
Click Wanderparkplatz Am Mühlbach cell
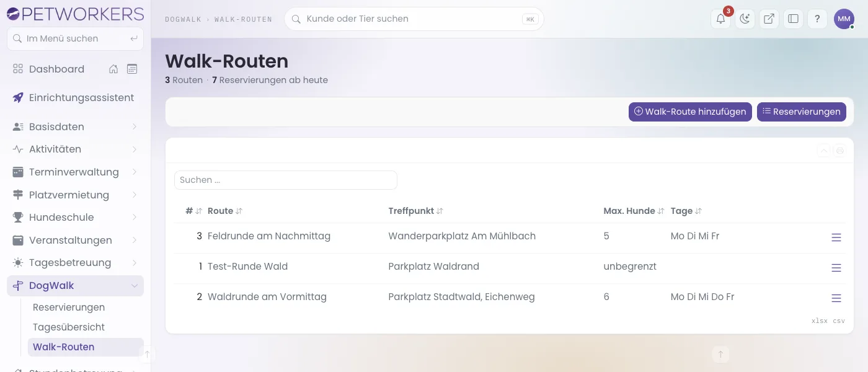pos(462,236)
